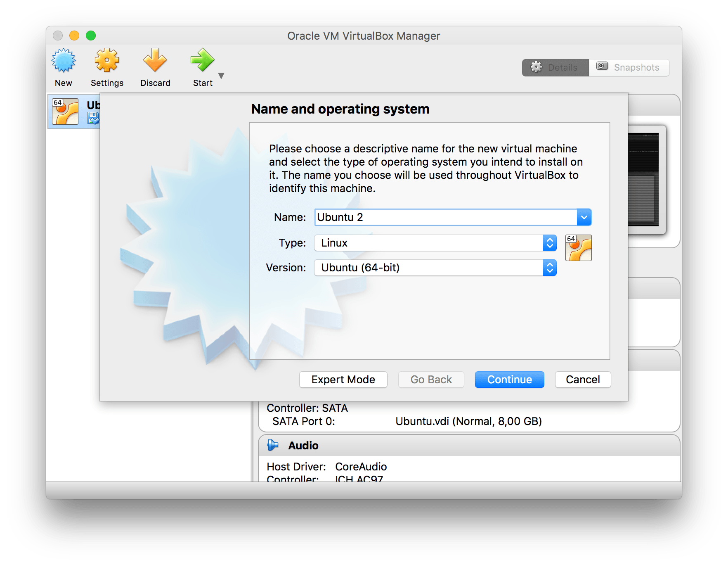Click the green maximize window button

click(91, 36)
